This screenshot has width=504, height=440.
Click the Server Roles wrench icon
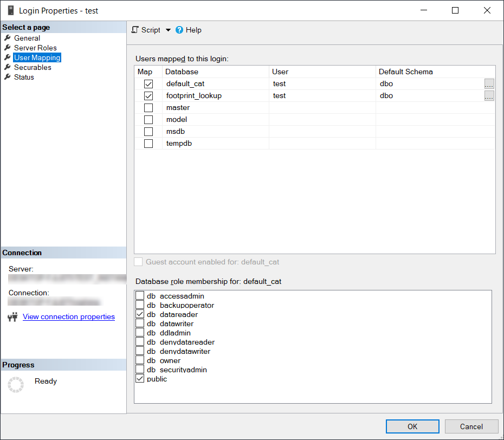tap(8, 48)
